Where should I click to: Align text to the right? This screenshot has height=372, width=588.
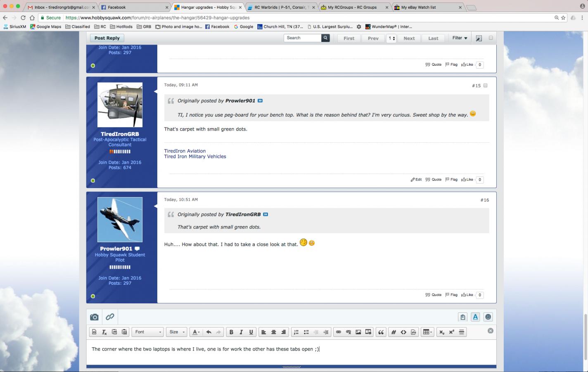point(283,332)
